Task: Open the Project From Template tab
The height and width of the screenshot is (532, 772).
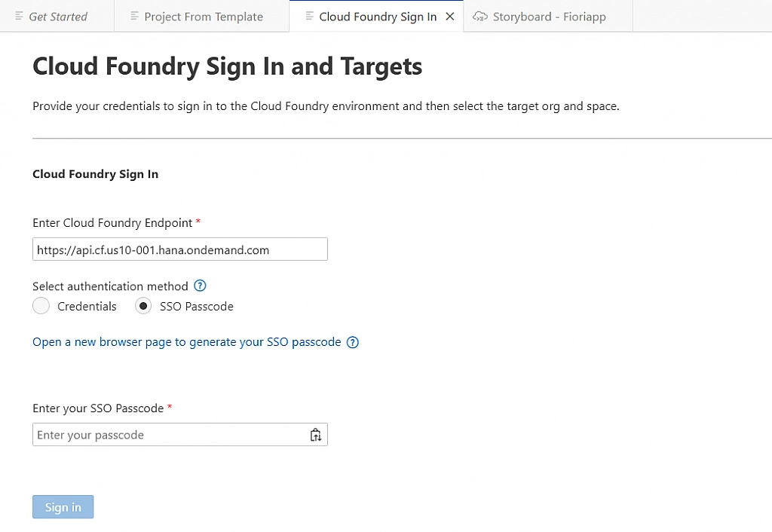Action: 204,17
